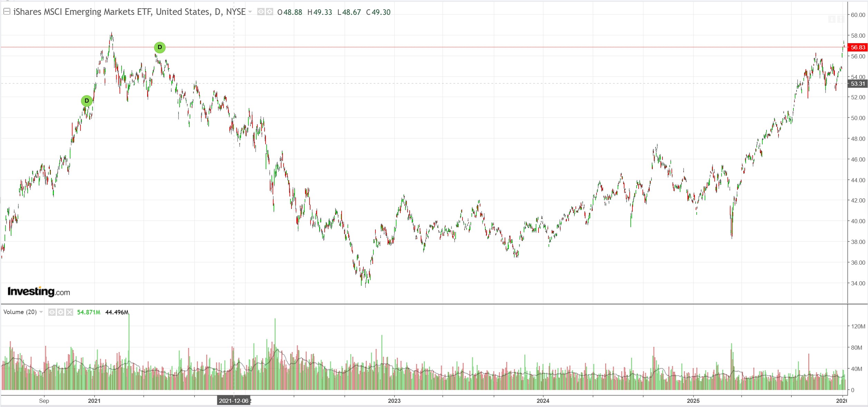Click the 2021-12-06 date label on time axis

[234, 401]
